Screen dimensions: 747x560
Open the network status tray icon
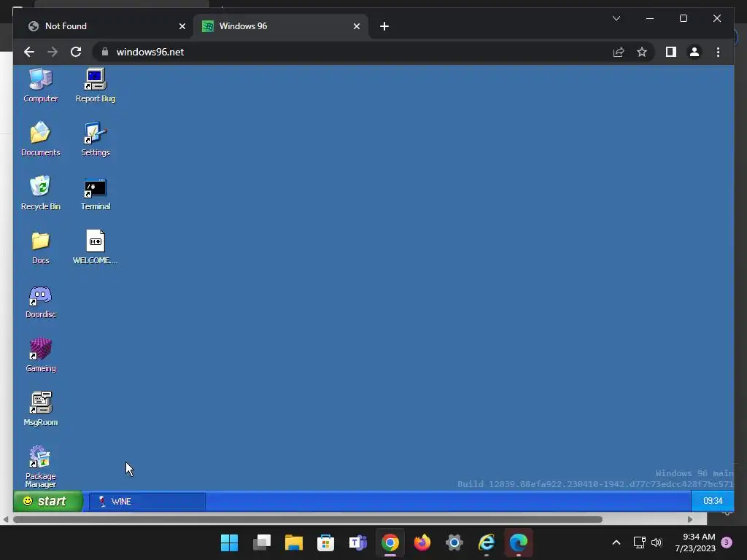click(639, 542)
